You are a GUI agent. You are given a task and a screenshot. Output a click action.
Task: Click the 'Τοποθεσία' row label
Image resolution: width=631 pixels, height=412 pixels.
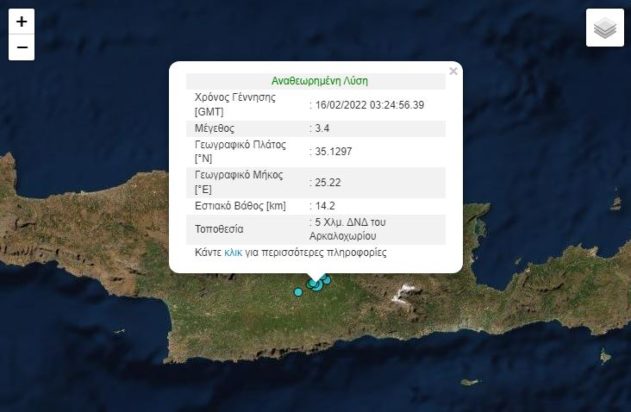pyautogui.click(x=220, y=229)
